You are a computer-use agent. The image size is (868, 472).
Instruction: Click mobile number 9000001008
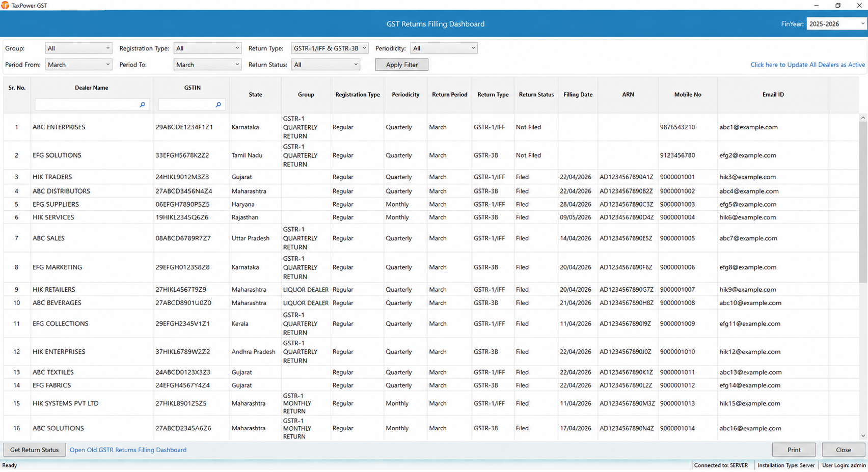(x=677, y=303)
